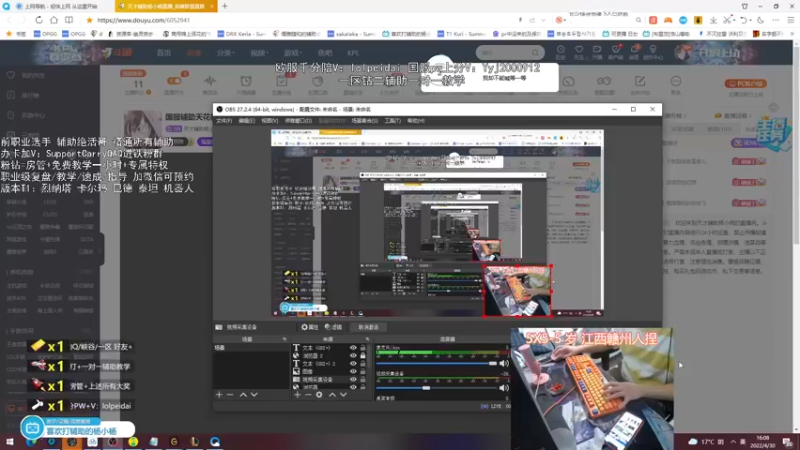This screenshot has width=800, height=450.
Task: Click 鱼吧 in Douyu navigation
Action: 325,53
